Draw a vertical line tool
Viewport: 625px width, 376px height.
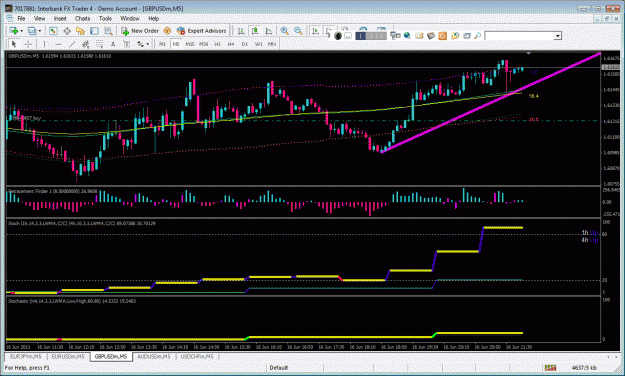(x=44, y=44)
